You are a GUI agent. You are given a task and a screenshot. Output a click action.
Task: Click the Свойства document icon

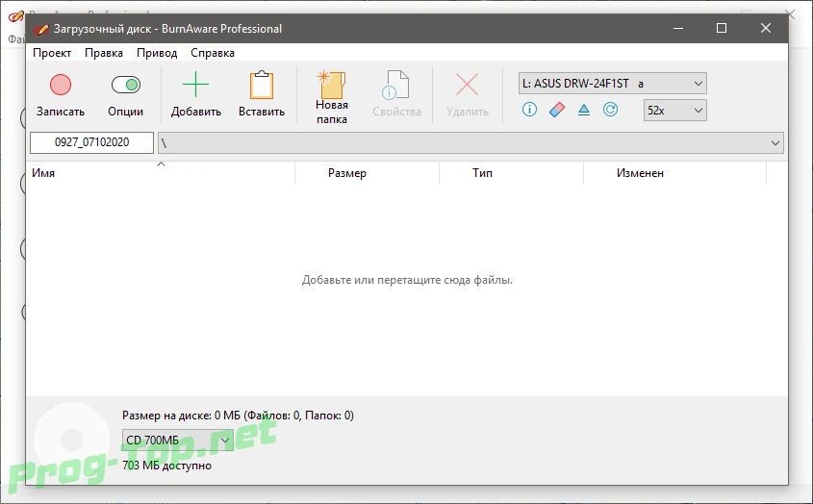tap(396, 85)
